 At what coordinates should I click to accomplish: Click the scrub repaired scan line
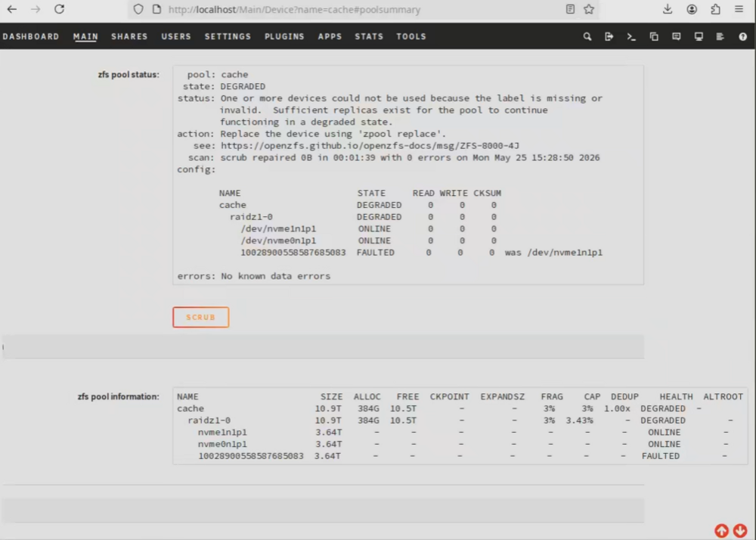[394, 157]
